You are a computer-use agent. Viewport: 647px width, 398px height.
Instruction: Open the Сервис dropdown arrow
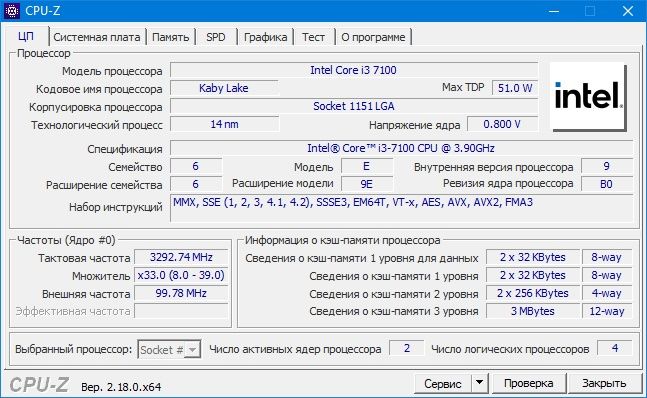pyautogui.click(x=479, y=383)
